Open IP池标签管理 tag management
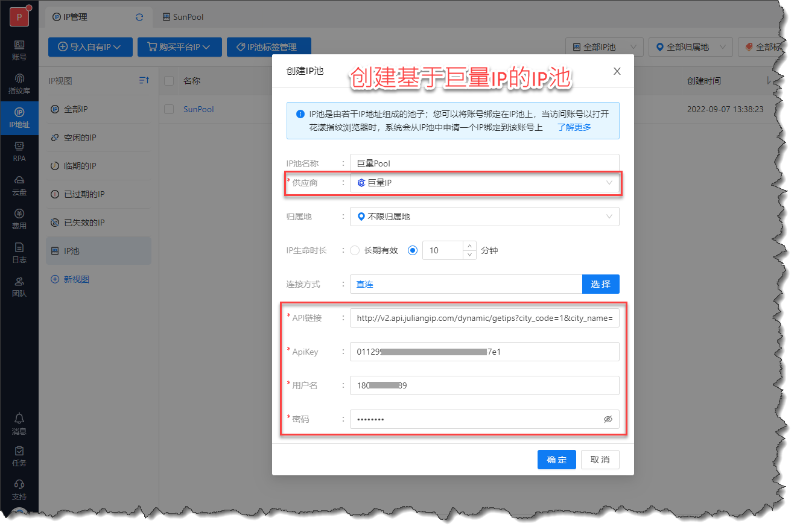The image size is (800, 532). (x=269, y=47)
